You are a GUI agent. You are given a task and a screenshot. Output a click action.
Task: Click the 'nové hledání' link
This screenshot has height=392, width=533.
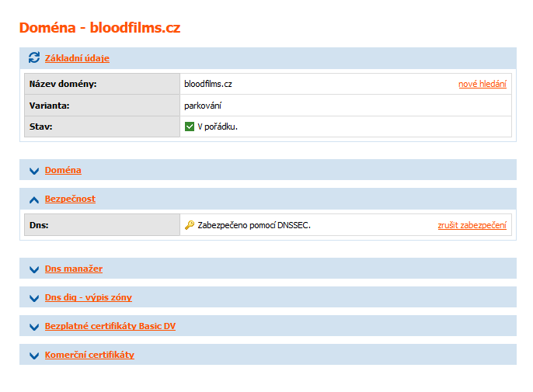click(x=482, y=84)
